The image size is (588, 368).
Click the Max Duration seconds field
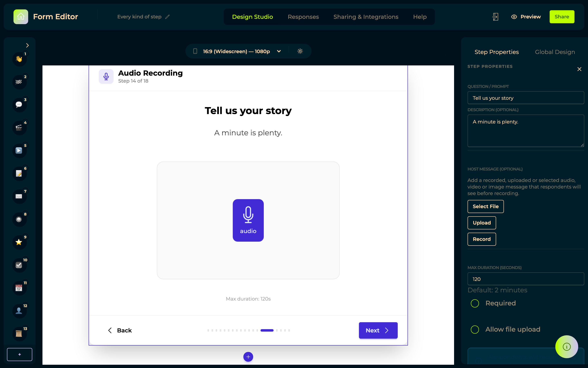(x=526, y=279)
